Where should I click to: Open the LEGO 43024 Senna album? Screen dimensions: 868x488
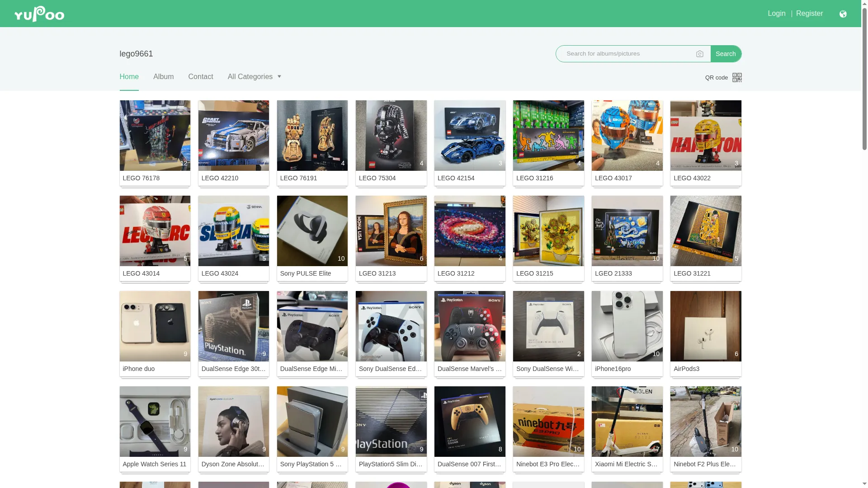pyautogui.click(x=233, y=231)
